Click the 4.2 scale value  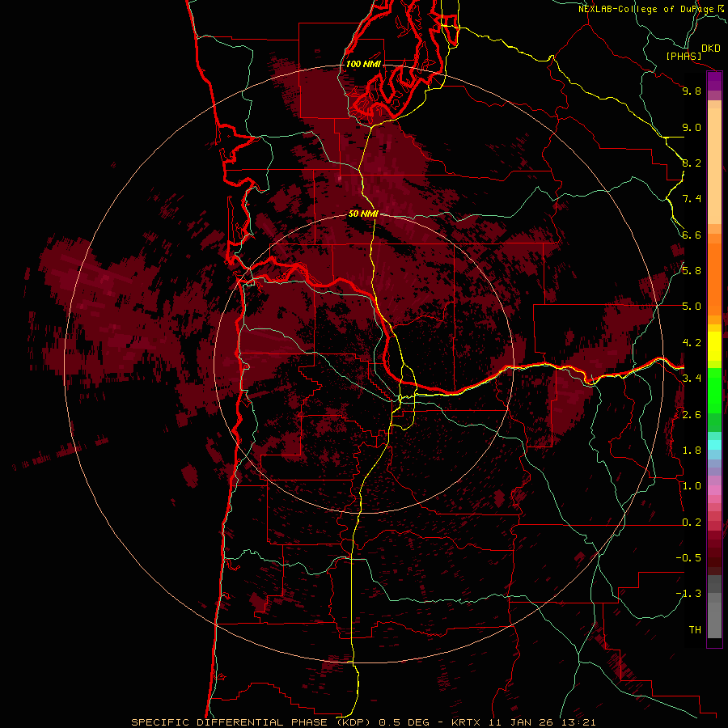pos(692,343)
